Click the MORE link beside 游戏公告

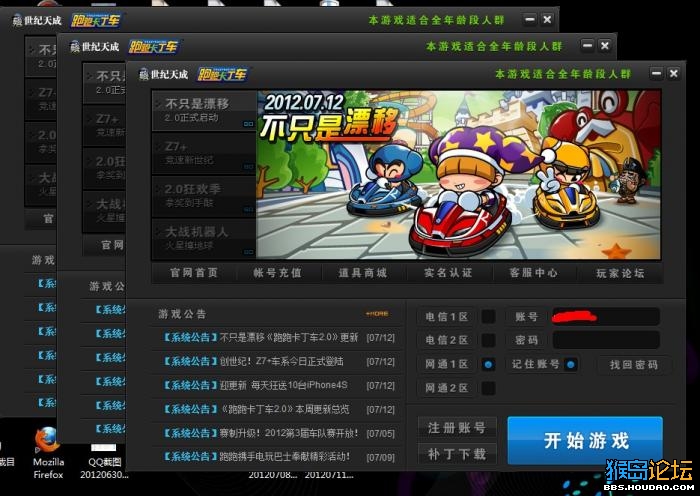click(377, 314)
